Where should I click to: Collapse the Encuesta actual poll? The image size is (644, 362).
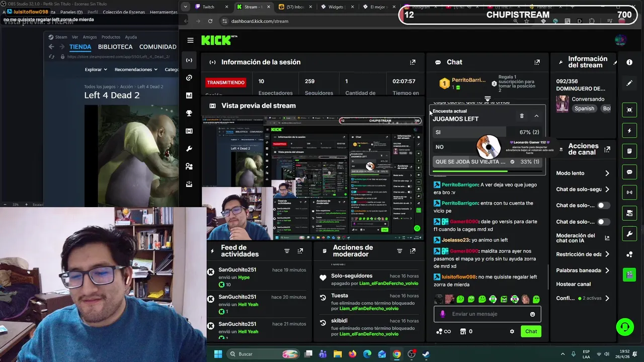(x=536, y=116)
